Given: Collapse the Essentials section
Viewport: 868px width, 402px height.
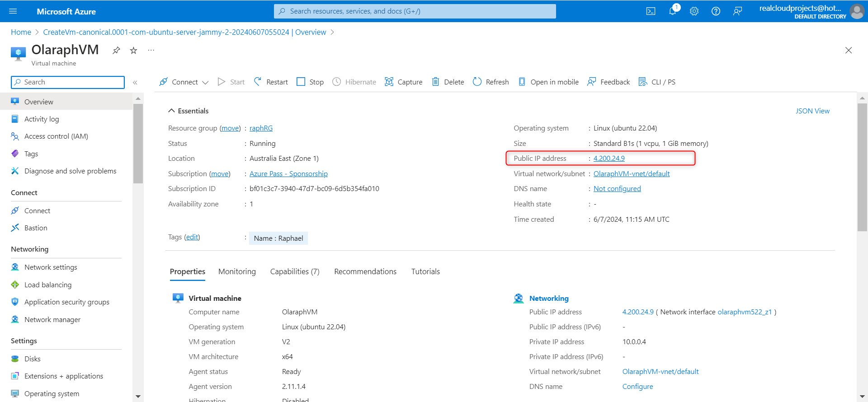Looking at the screenshot, I should pos(172,111).
